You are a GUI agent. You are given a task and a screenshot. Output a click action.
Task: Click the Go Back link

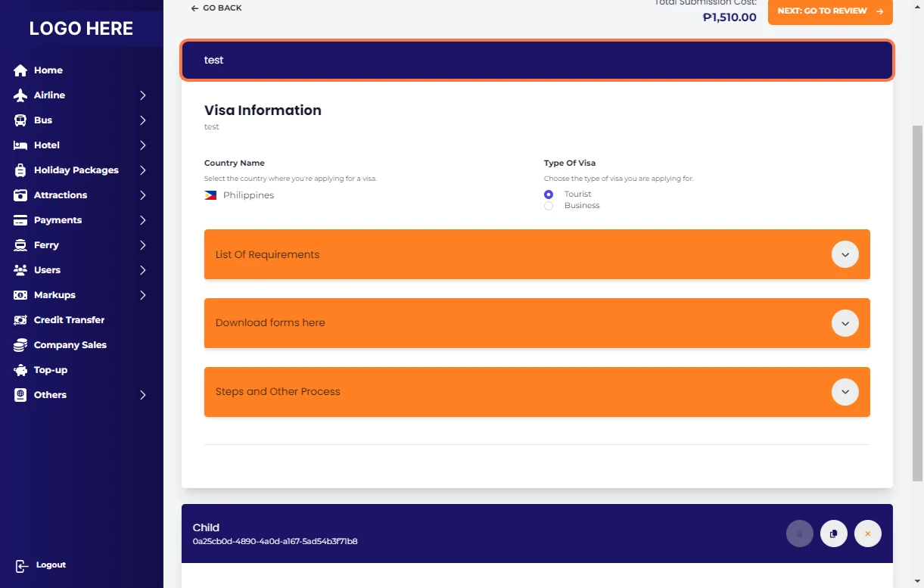tap(216, 8)
